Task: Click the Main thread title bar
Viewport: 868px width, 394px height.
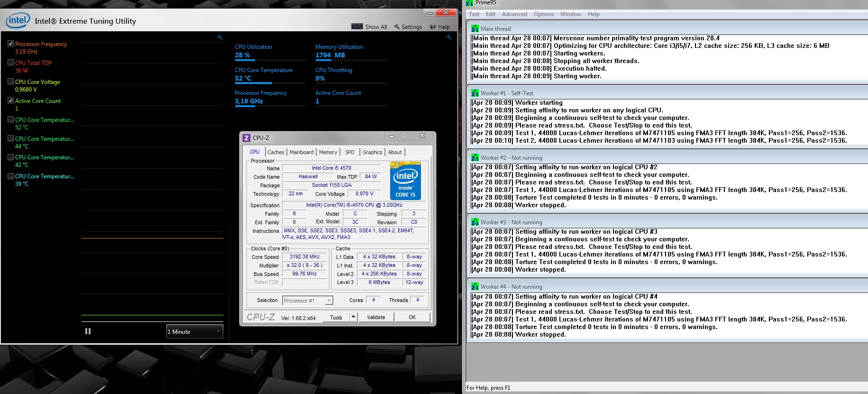Action: [667, 29]
